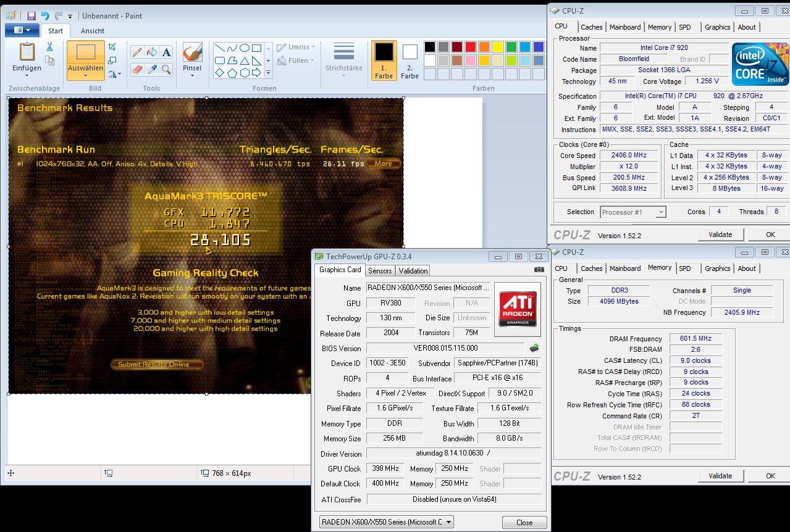Click OK in the memory-timings CPU-Z window
This screenshot has height=532, width=790.
click(770, 476)
